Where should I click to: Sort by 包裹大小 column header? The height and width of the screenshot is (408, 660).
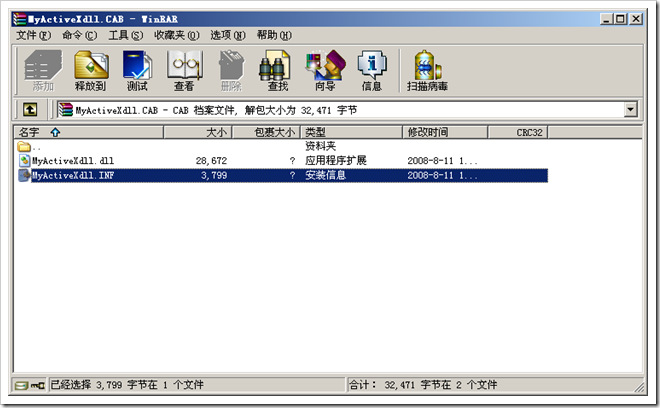point(266,132)
